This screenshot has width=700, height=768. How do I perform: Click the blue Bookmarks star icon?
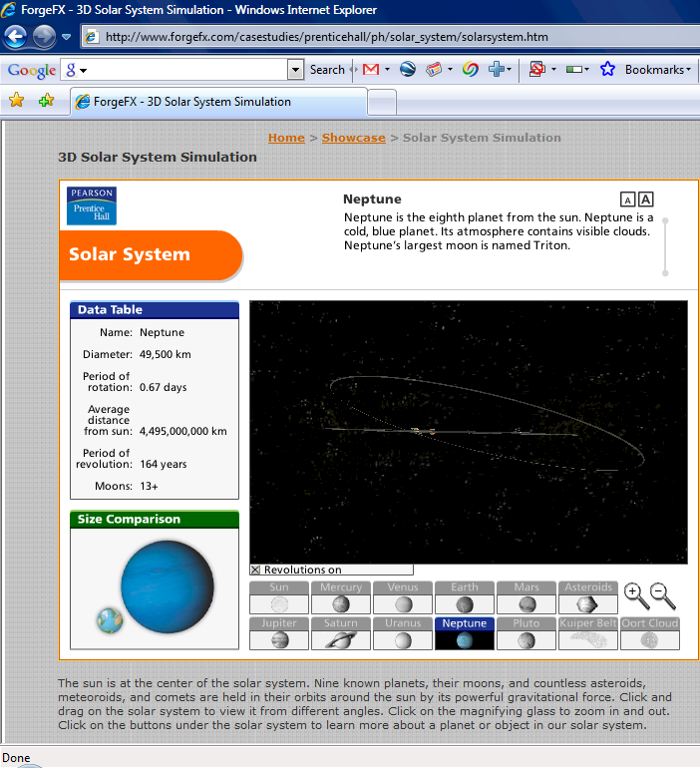[x=607, y=70]
